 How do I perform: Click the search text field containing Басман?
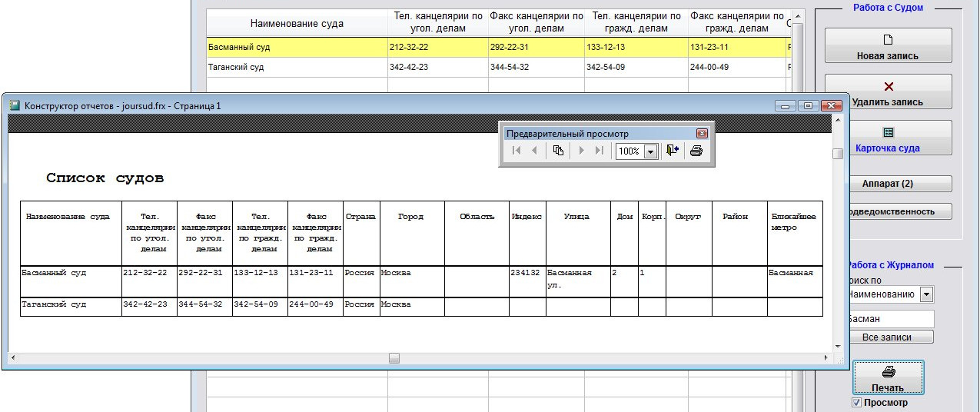click(x=889, y=318)
